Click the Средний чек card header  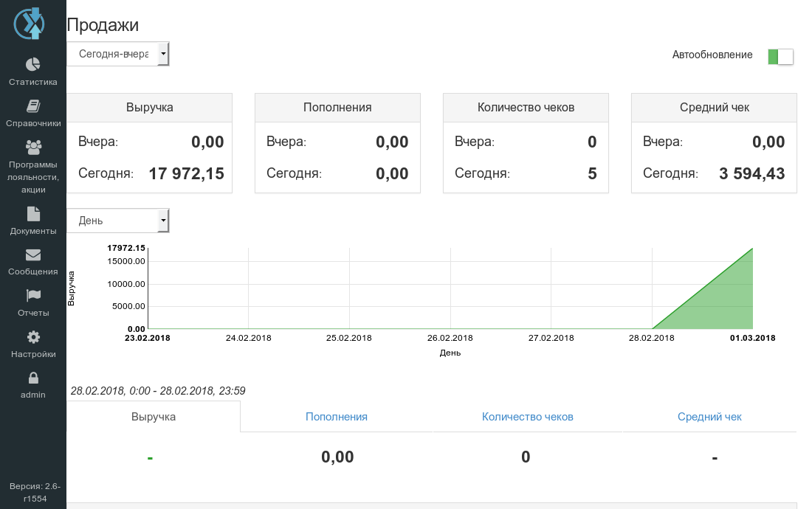714,107
